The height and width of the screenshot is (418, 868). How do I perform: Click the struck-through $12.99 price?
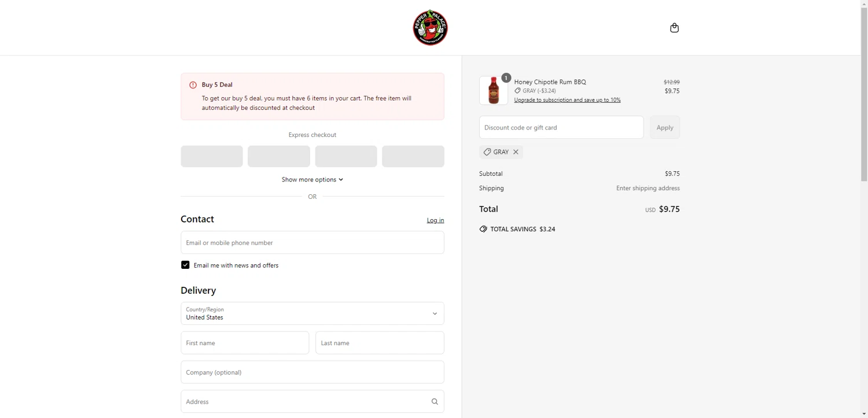click(x=672, y=82)
